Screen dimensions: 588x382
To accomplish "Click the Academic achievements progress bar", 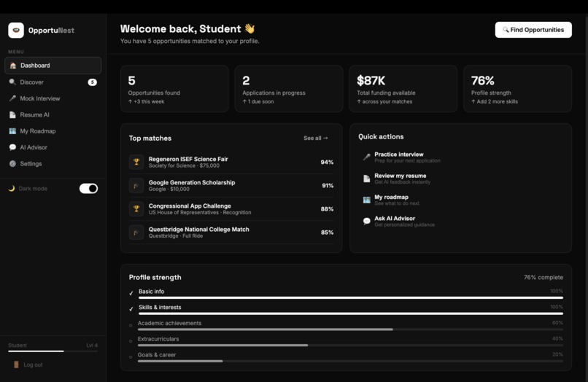I will pyautogui.click(x=350, y=330).
